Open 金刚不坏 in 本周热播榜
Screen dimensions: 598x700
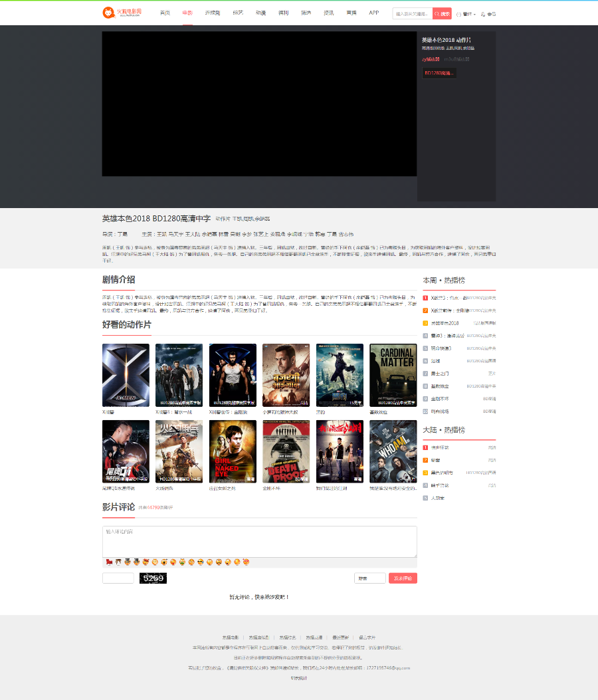(459, 399)
